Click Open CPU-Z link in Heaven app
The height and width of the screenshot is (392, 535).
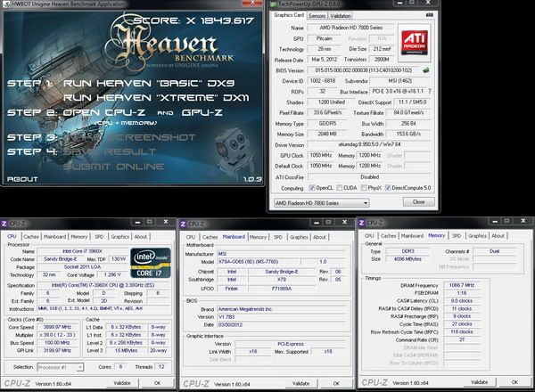[104, 112]
